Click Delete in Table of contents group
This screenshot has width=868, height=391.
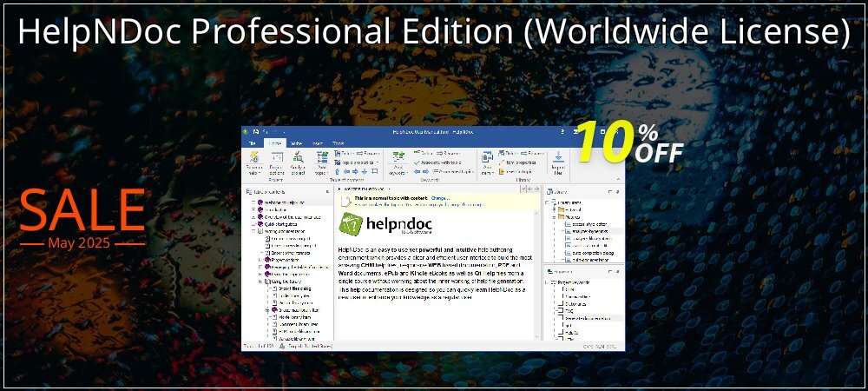(x=343, y=154)
